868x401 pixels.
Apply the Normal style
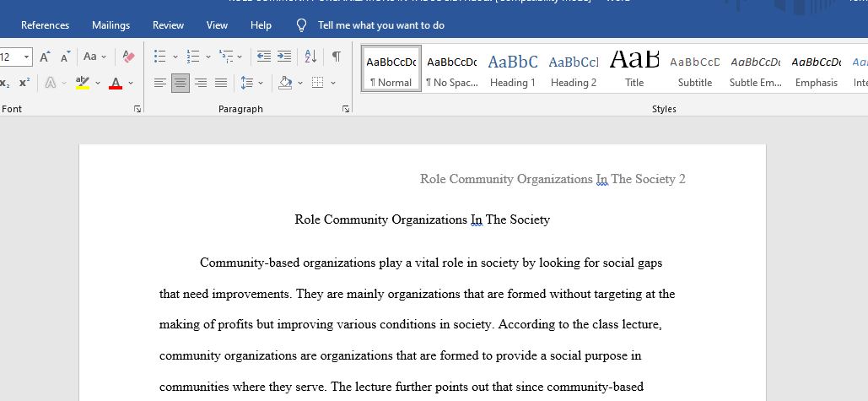pyautogui.click(x=391, y=68)
